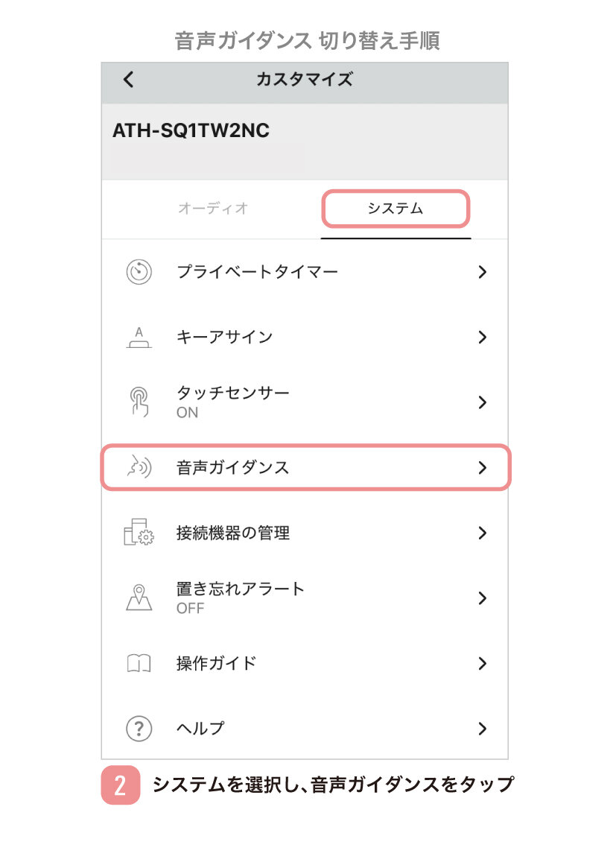Open the 置き忘れアラート OFF setting

click(241, 598)
